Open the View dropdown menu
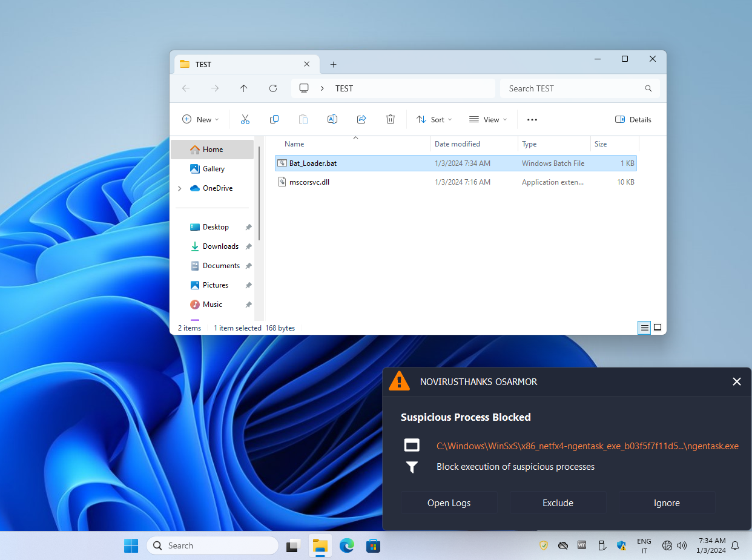The height and width of the screenshot is (560, 752). 488,119
